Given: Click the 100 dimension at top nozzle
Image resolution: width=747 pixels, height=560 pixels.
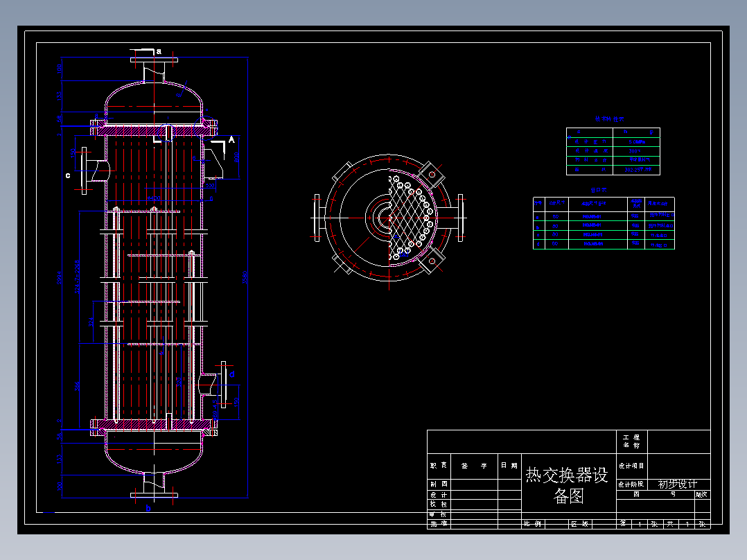Looking at the screenshot, I should [59, 69].
